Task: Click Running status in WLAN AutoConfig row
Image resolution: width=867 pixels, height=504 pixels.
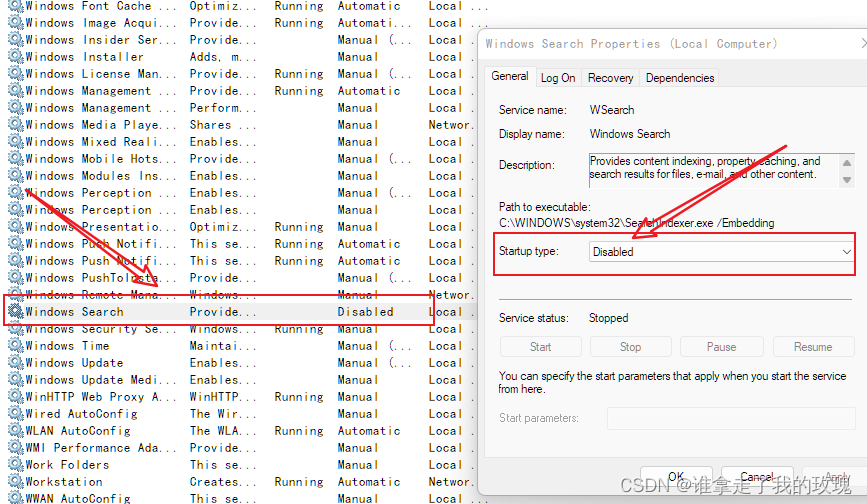Action: 299,431
